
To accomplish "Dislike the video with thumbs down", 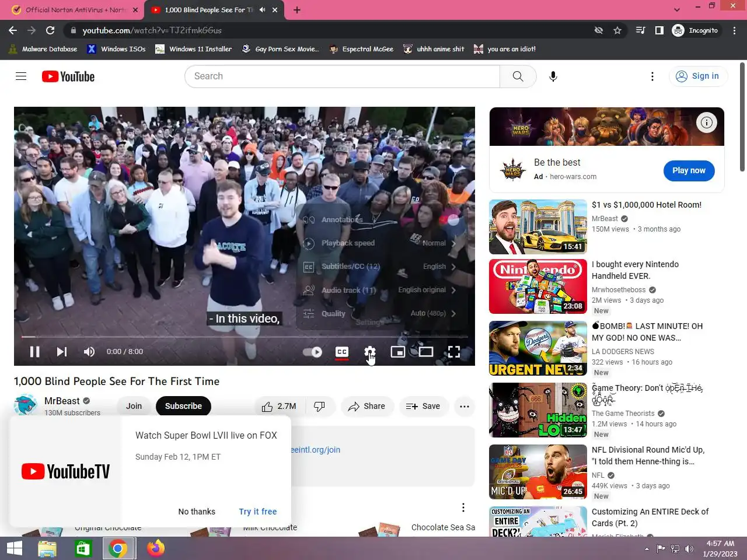I will pos(320,407).
